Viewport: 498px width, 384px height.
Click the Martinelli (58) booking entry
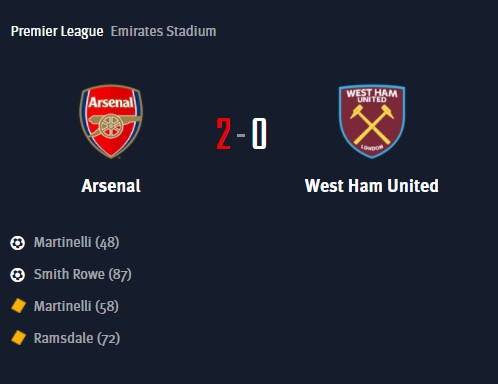click(x=76, y=306)
